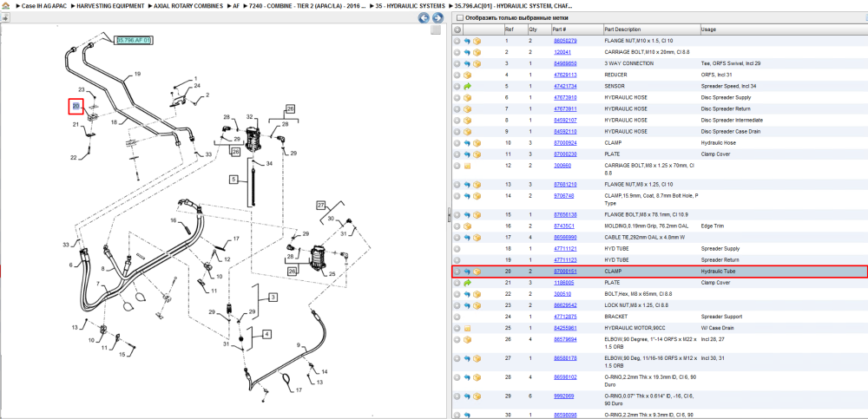Open part number link 86050279

[565, 41]
